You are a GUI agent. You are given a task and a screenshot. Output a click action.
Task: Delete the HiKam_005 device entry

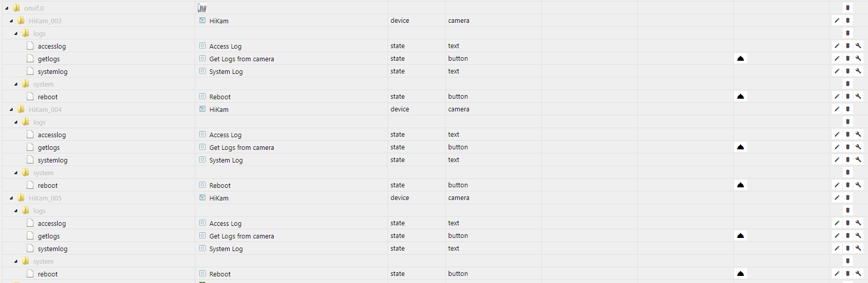[848, 197]
